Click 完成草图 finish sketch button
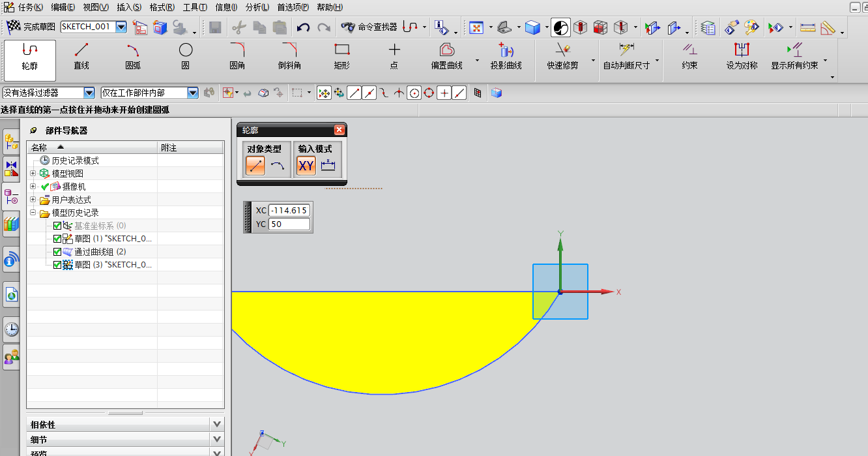The width and height of the screenshot is (868, 456). click(31, 27)
